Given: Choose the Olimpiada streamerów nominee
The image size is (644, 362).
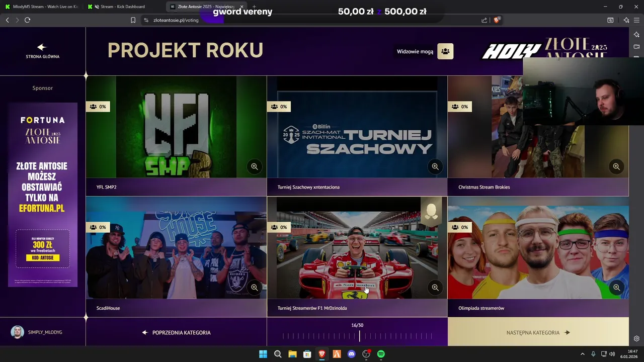Looking at the screenshot, I should tap(538, 256).
